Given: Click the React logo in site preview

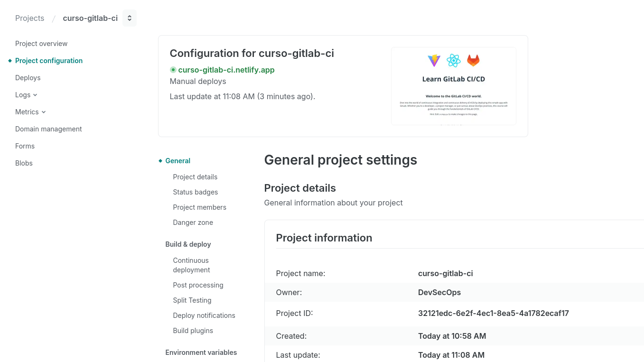Looking at the screenshot, I should point(454,60).
